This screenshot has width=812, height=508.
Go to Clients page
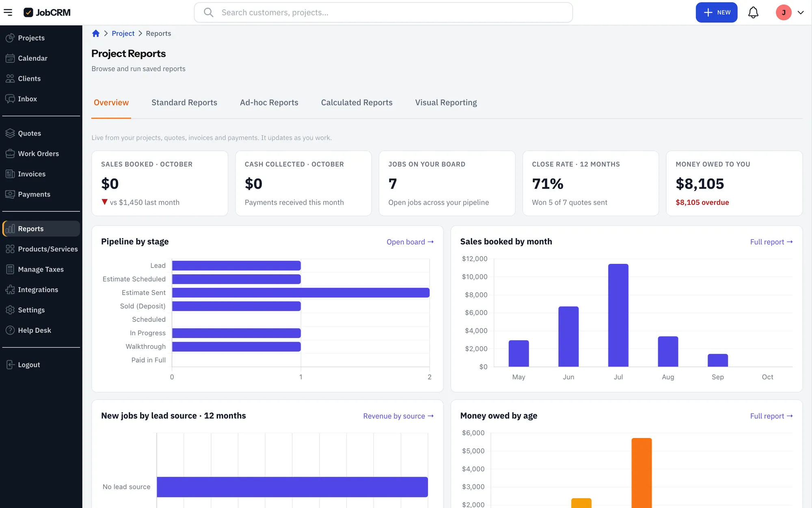pos(41,78)
